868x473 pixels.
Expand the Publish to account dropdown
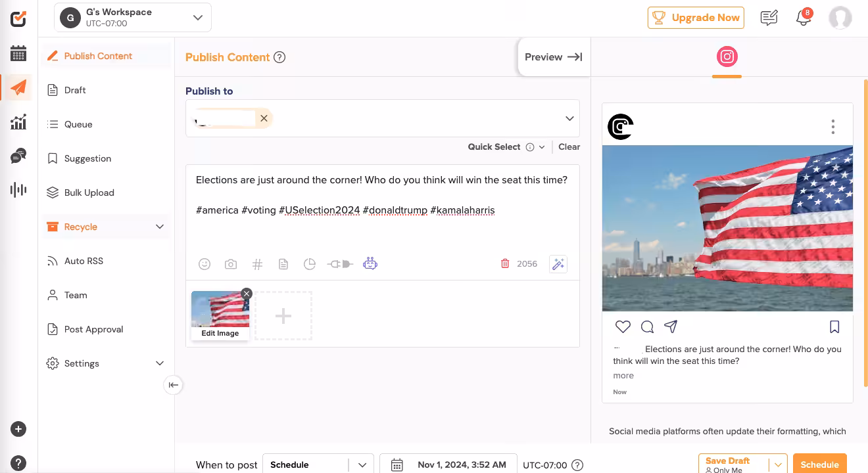coord(569,118)
